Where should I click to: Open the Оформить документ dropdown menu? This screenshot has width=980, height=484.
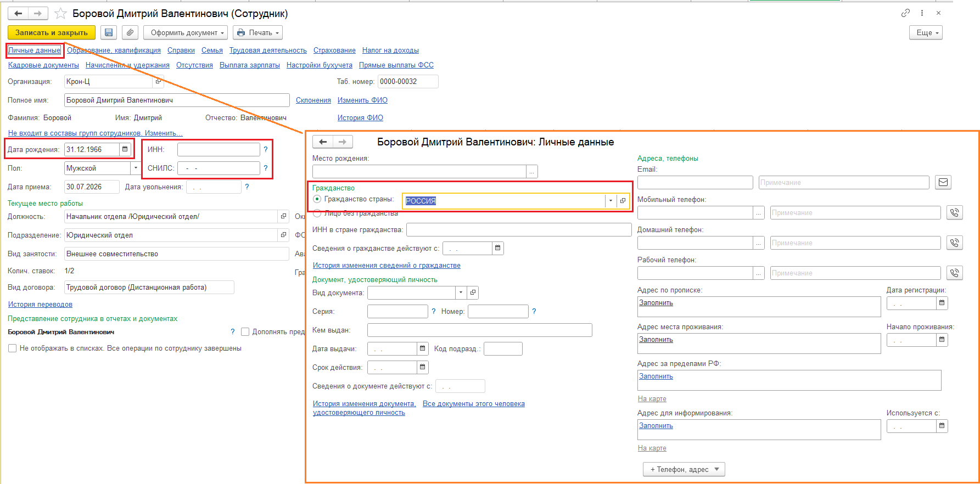click(x=186, y=33)
